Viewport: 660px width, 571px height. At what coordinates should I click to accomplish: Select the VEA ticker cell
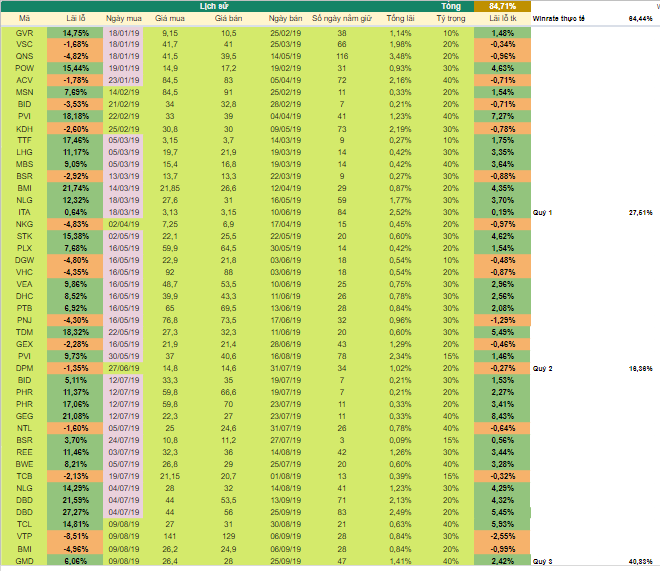(x=24, y=284)
